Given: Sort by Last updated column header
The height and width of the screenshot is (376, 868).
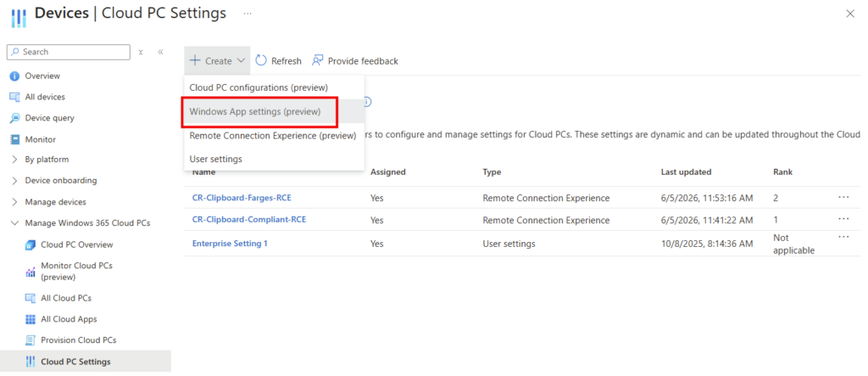Looking at the screenshot, I should pos(686,172).
